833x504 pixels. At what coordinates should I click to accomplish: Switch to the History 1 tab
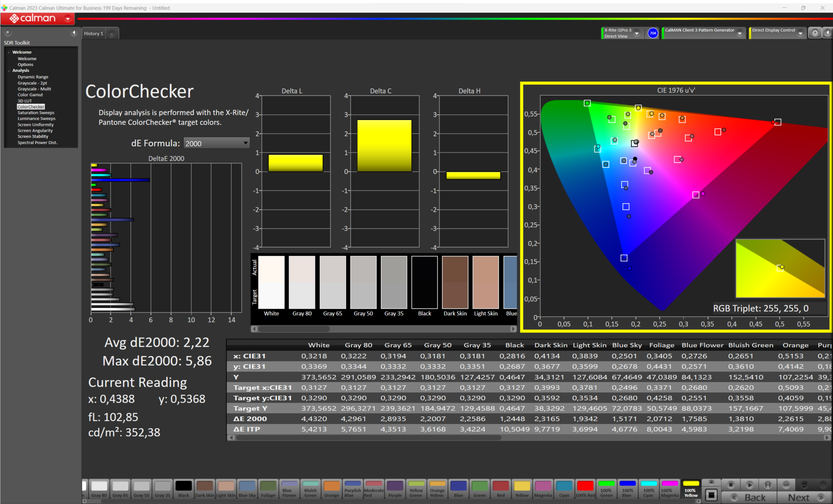[94, 33]
